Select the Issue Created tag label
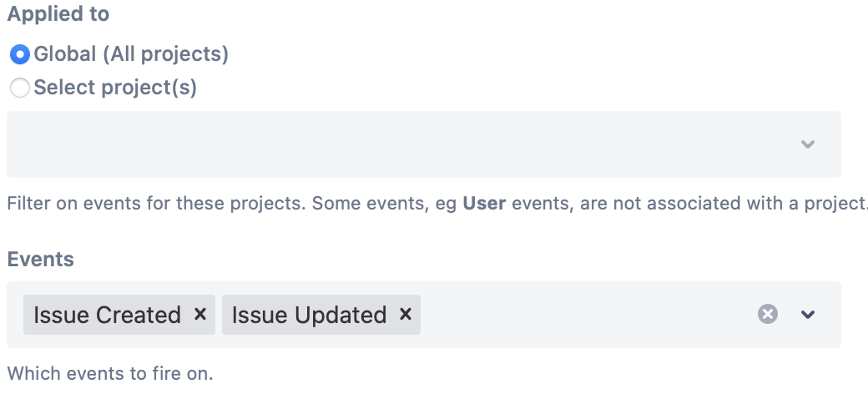868x399 pixels. [107, 315]
